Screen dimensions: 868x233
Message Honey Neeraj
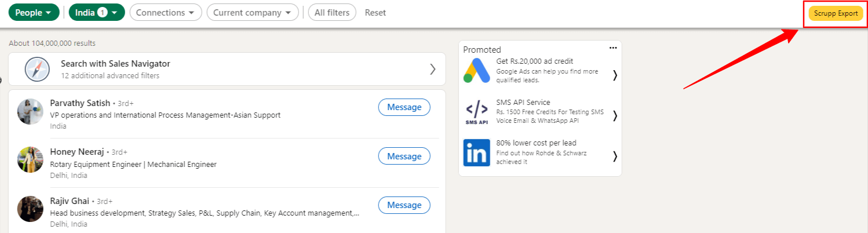point(404,156)
